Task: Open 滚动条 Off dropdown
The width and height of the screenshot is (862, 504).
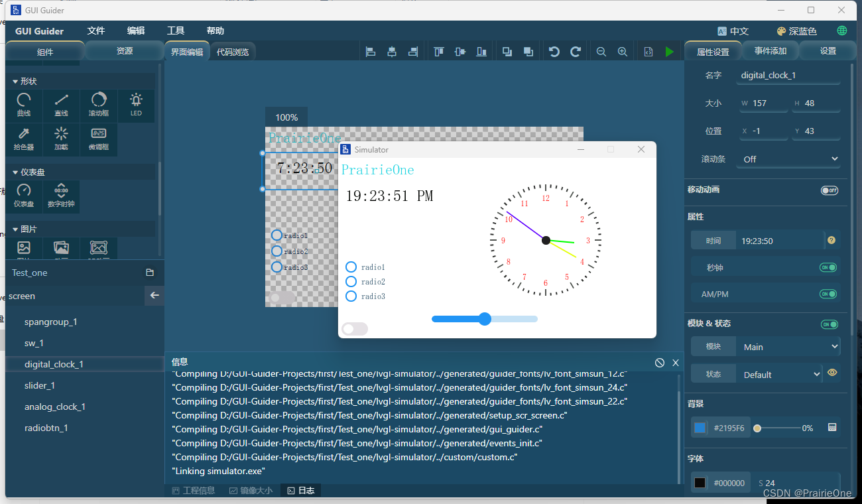Action: click(x=790, y=159)
